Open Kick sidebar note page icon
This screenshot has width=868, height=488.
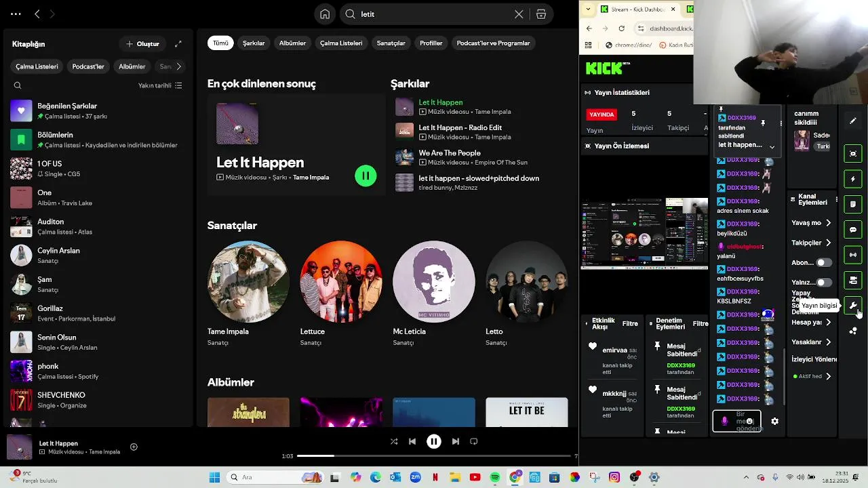853,204
